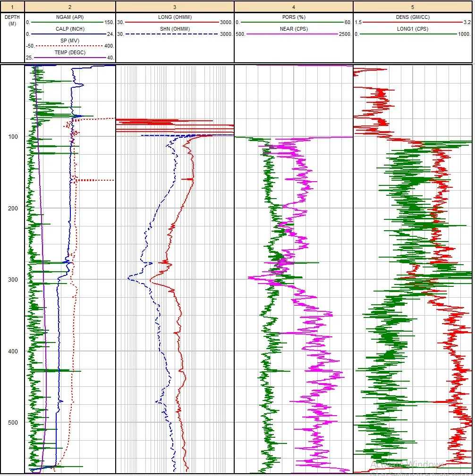This screenshot has height=476, width=475.
Task: Click LONG1 scale maximum 1000.
Action: point(464,34)
